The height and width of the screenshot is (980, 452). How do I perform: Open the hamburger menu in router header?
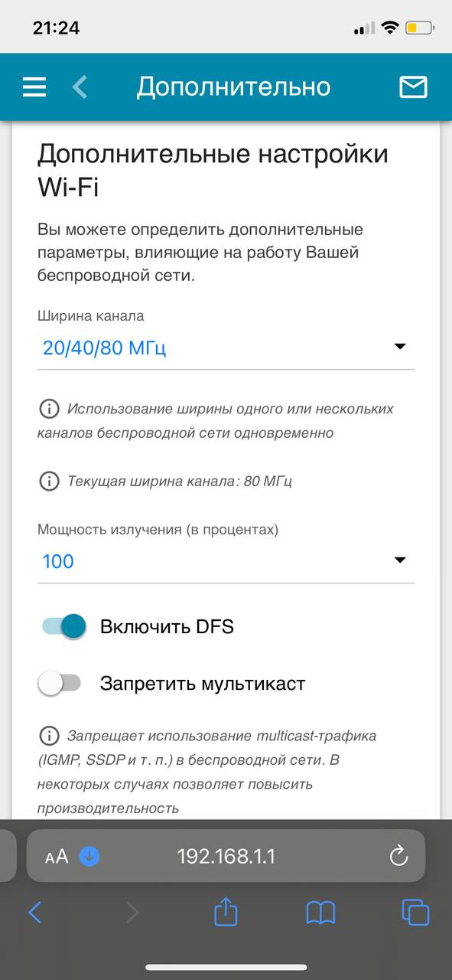34,87
